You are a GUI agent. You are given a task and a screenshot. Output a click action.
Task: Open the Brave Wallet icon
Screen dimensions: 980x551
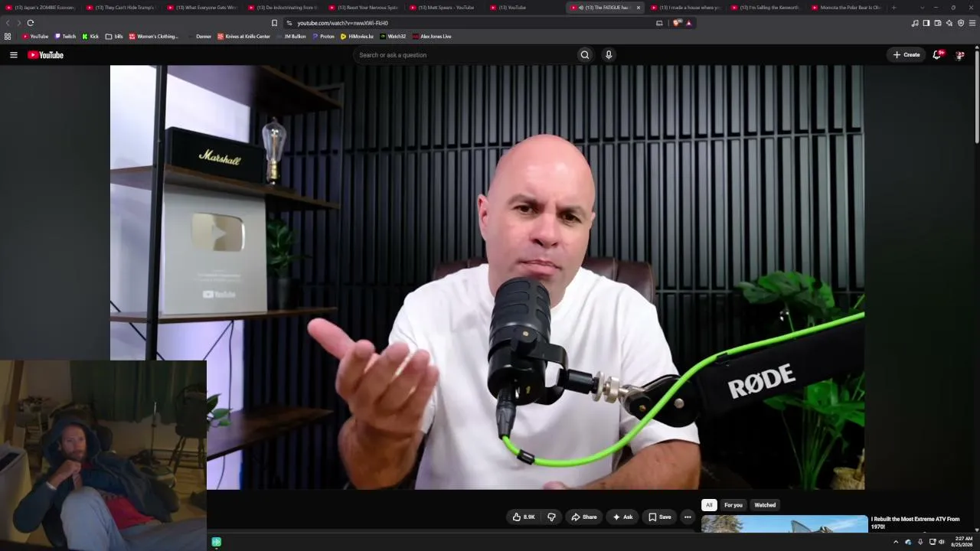tap(938, 23)
